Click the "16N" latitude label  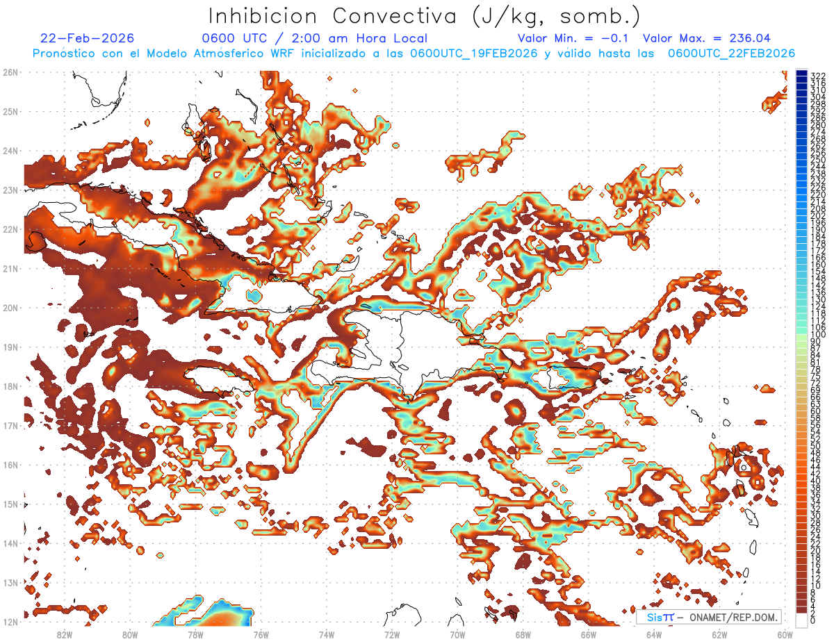pos(10,465)
